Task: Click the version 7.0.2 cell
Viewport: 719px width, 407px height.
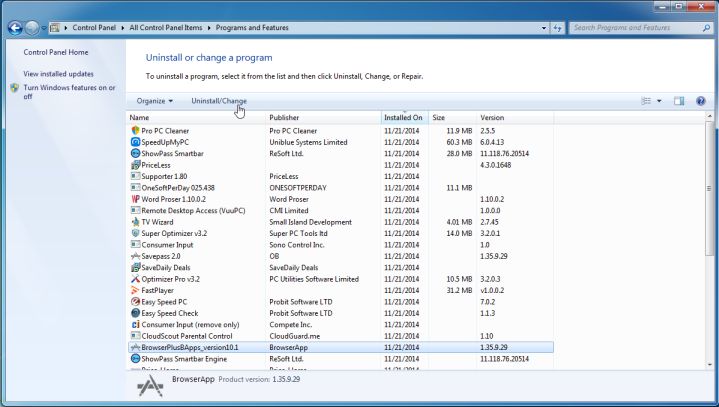Action: pyautogui.click(x=487, y=302)
